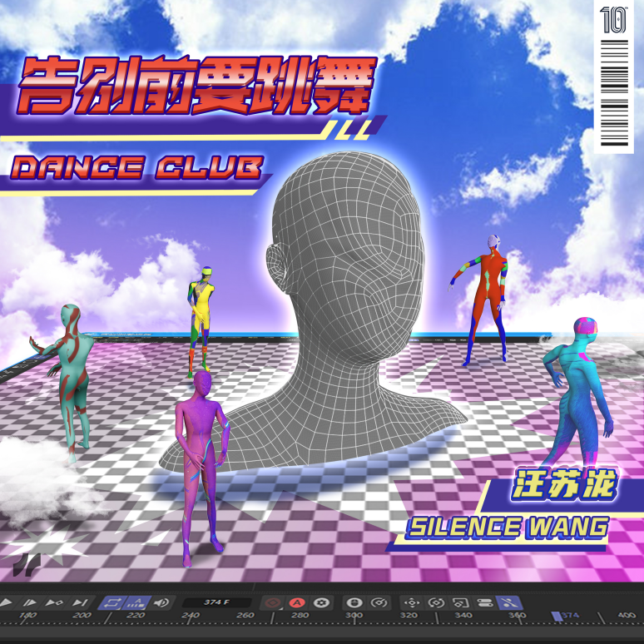The width and height of the screenshot is (644, 644).
Task: Click frame 300 on the timeline ruler
Action: (x=354, y=615)
